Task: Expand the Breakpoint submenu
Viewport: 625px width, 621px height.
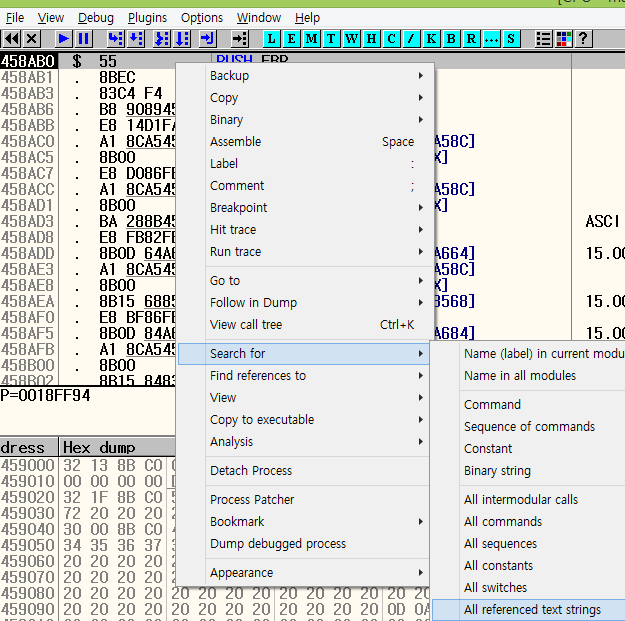Action: 304,208
